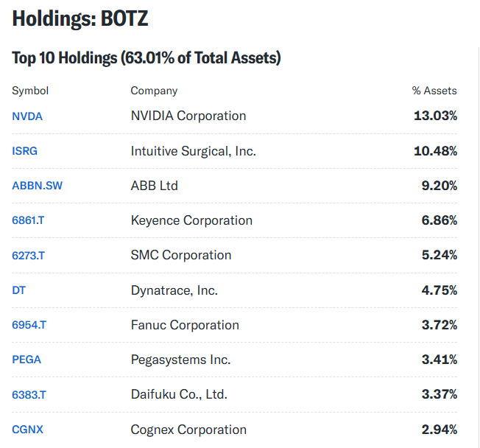Click the Company column header
This screenshot has width=480, height=448.
click(154, 91)
